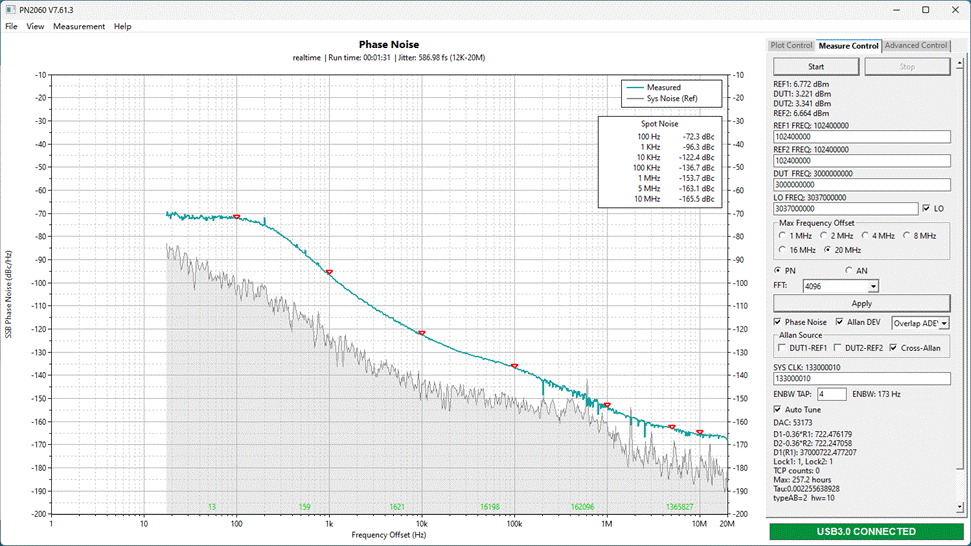Click the 100 Hz spot noise marker
Screen dimensions: 971x546
(237, 217)
